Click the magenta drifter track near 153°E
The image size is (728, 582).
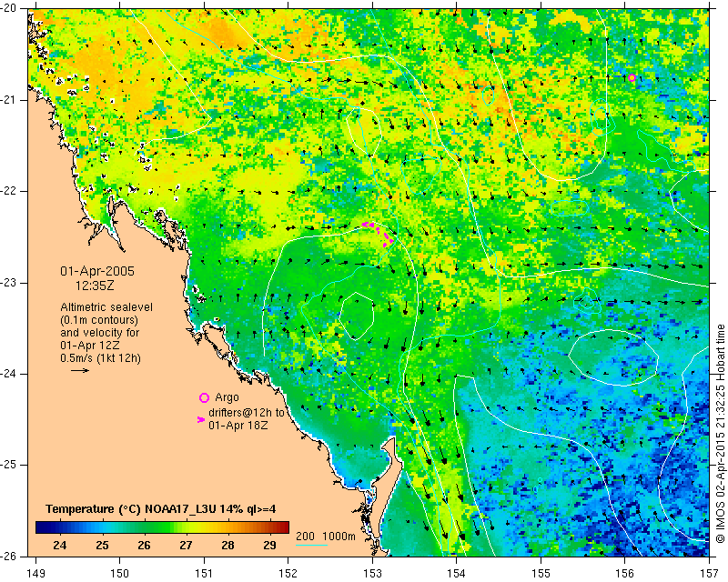[x=379, y=234]
